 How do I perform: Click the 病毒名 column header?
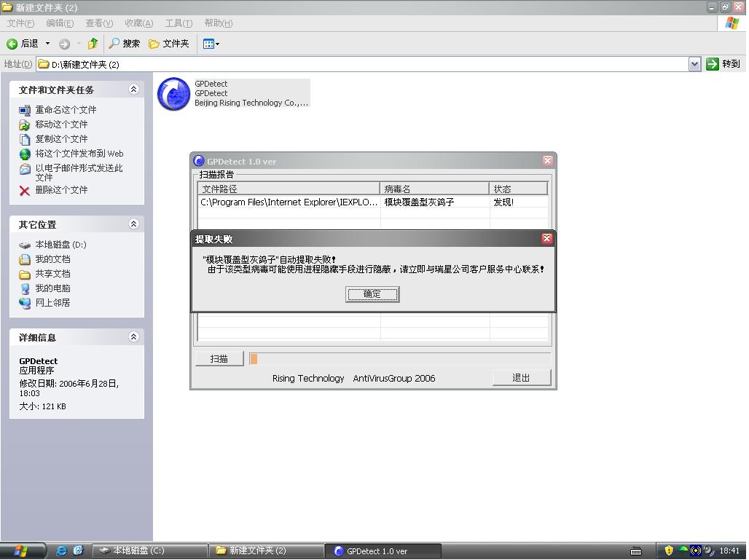[x=434, y=189]
